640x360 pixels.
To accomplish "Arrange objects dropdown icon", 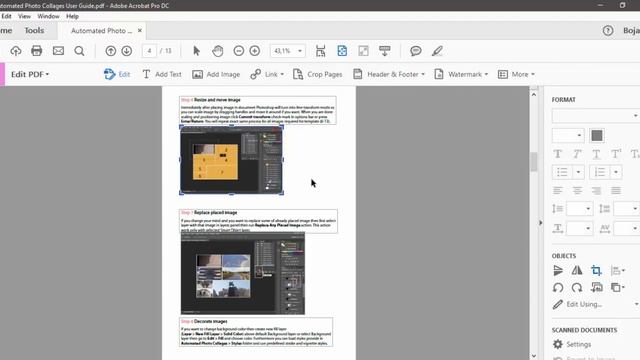I will pos(618,287).
